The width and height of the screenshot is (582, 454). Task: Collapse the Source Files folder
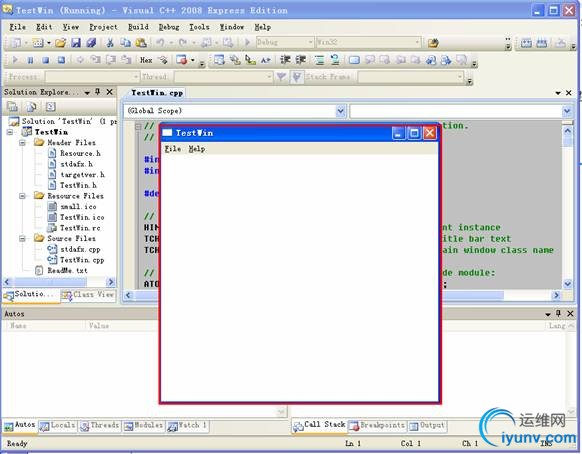point(22,238)
